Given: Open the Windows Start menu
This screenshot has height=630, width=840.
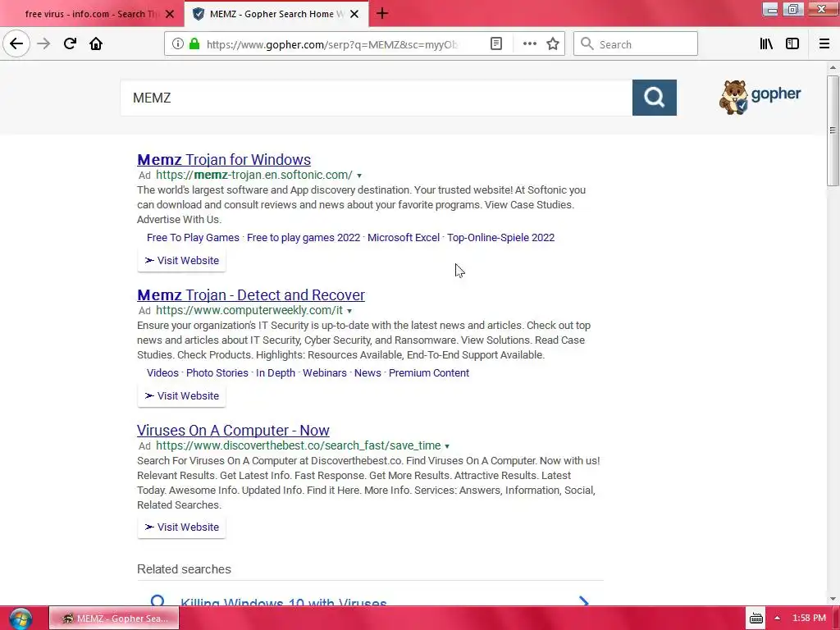Looking at the screenshot, I should pyautogui.click(x=21, y=619).
